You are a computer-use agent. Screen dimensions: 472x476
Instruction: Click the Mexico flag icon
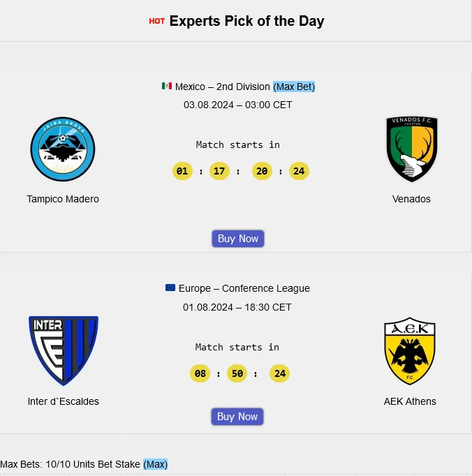click(x=167, y=87)
